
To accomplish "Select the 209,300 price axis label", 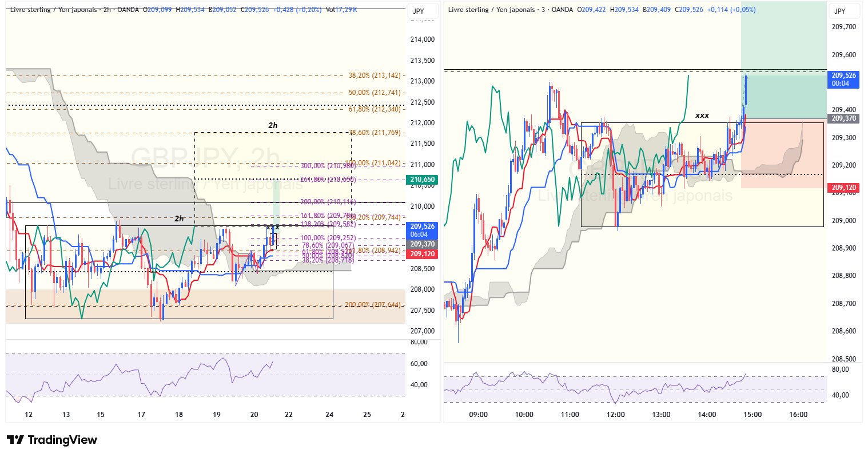I will click(843, 138).
